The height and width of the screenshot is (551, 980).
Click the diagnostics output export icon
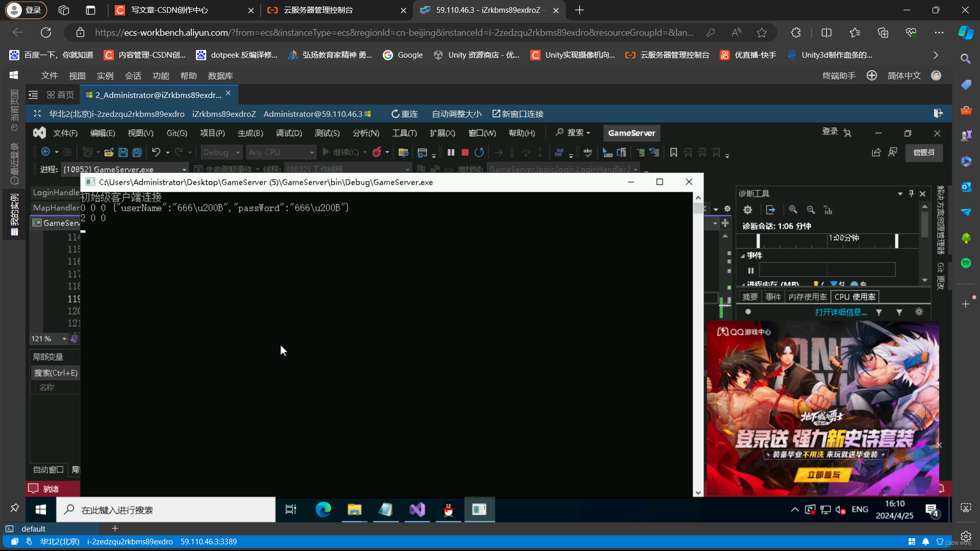tap(771, 210)
